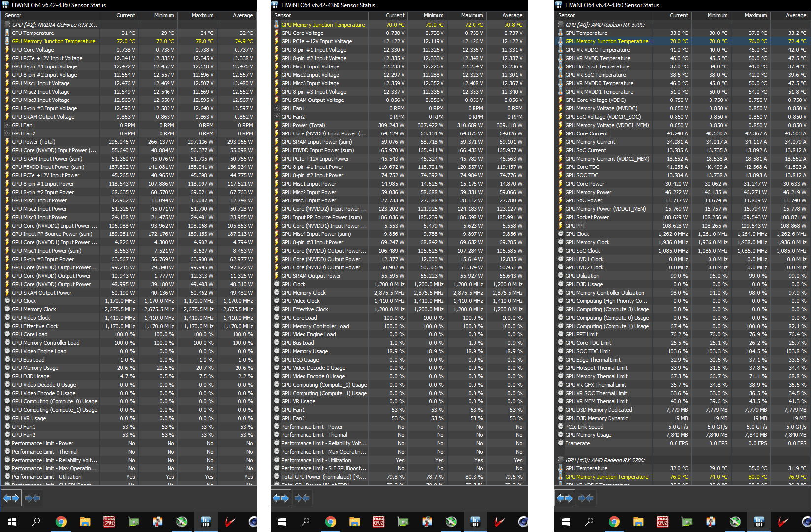
Task: Click HWiNFO title bar icon of right window
Action: click(559, 5)
